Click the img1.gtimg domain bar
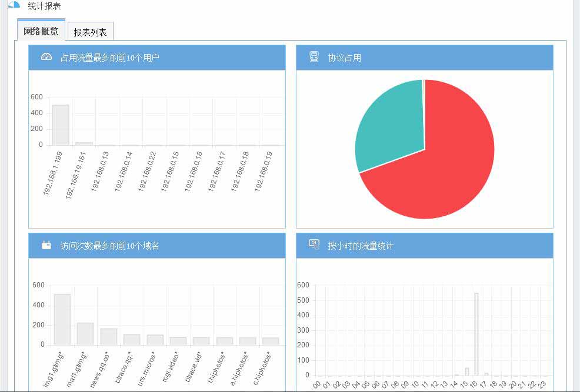Viewport: 580px width, 392px height. pyautogui.click(x=62, y=319)
